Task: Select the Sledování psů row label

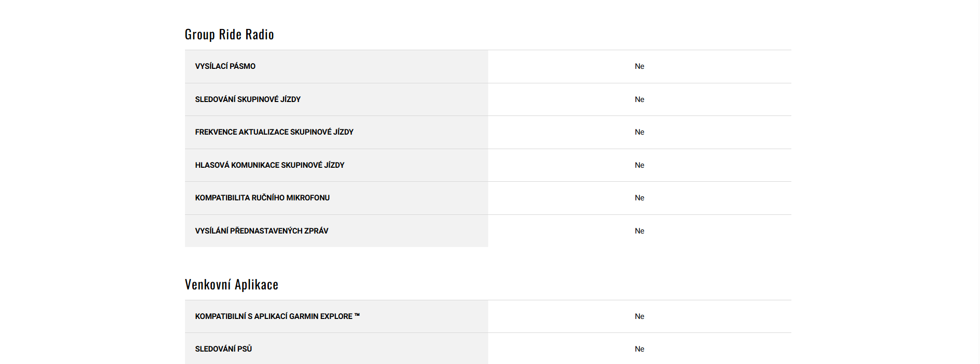Action: click(x=223, y=349)
